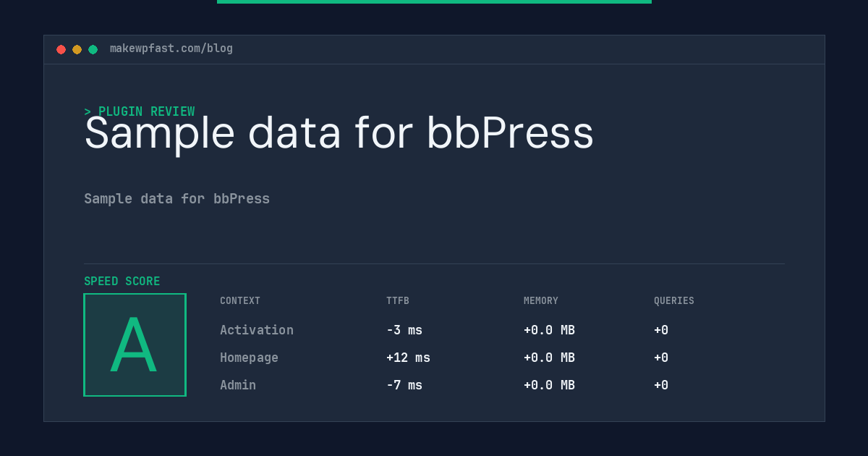Image resolution: width=868 pixels, height=456 pixels.
Task: Click the Homepage memory '+0.0 MB' value
Action: click(549, 358)
